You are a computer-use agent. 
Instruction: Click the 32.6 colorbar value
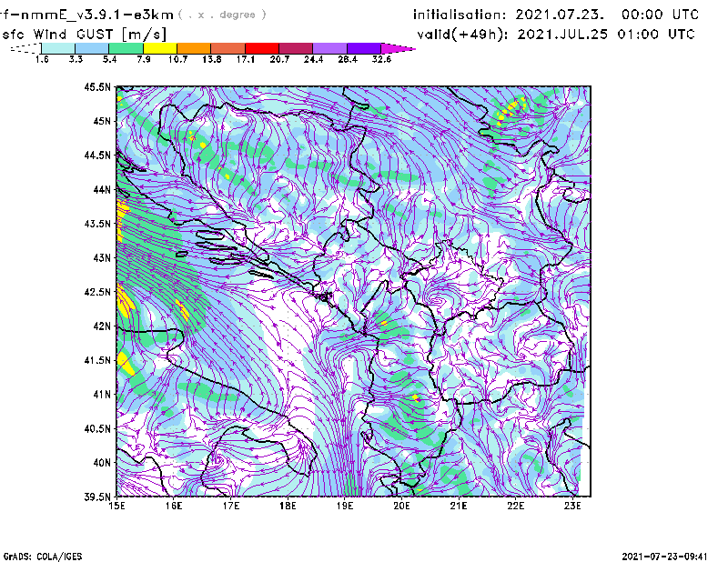[x=381, y=59]
